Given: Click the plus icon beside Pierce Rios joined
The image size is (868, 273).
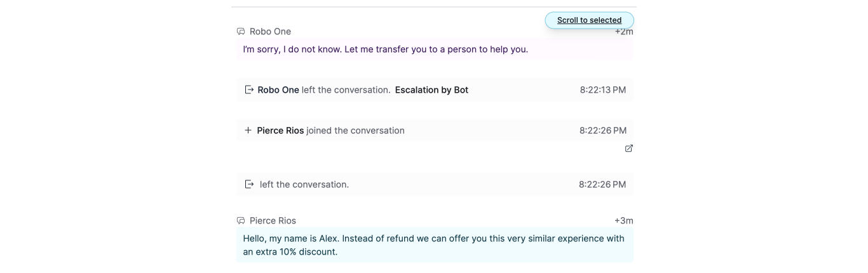Looking at the screenshot, I should point(248,131).
